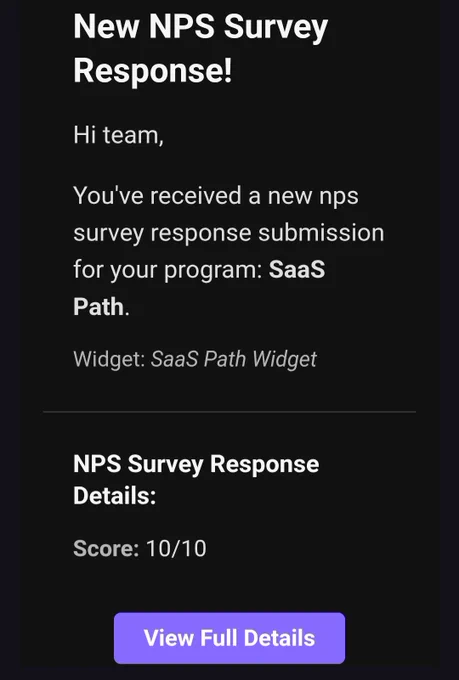Image resolution: width=459 pixels, height=680 pixels.
Task: Select the for your program: text
Action: point(168,270)
